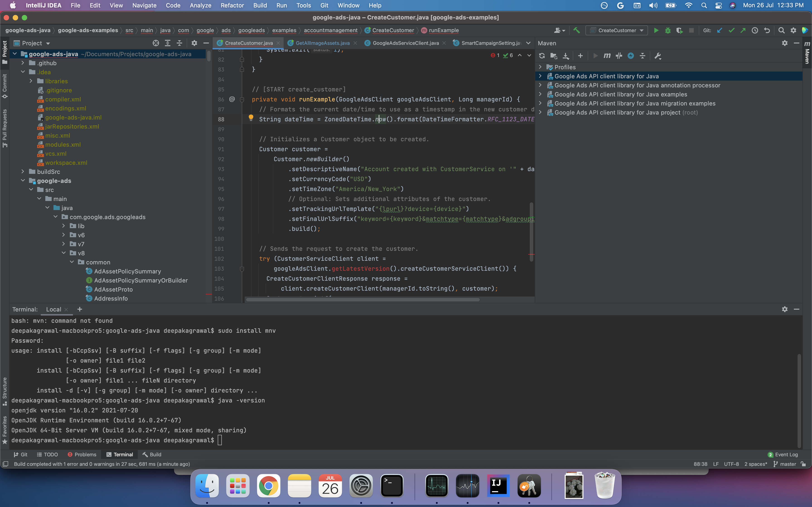Open CreateCustomer run configuration dropdown
This screenshot has width=812, height=507.
point(617,31)
